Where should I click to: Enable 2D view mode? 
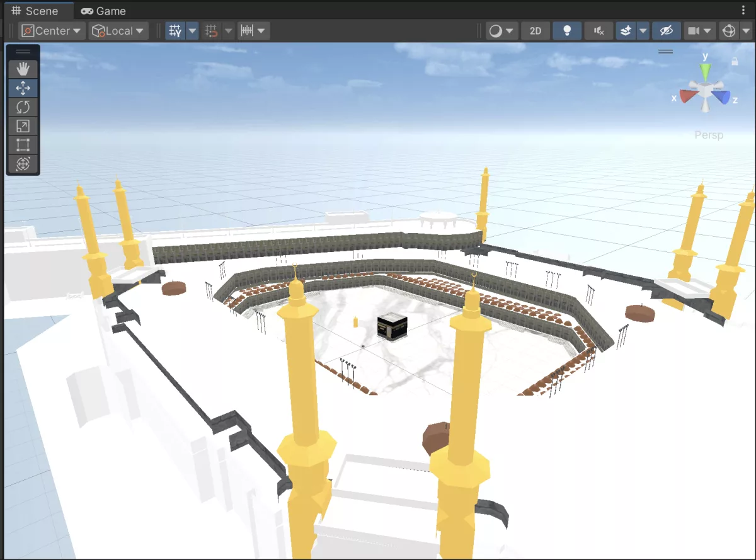click(535, 31)
